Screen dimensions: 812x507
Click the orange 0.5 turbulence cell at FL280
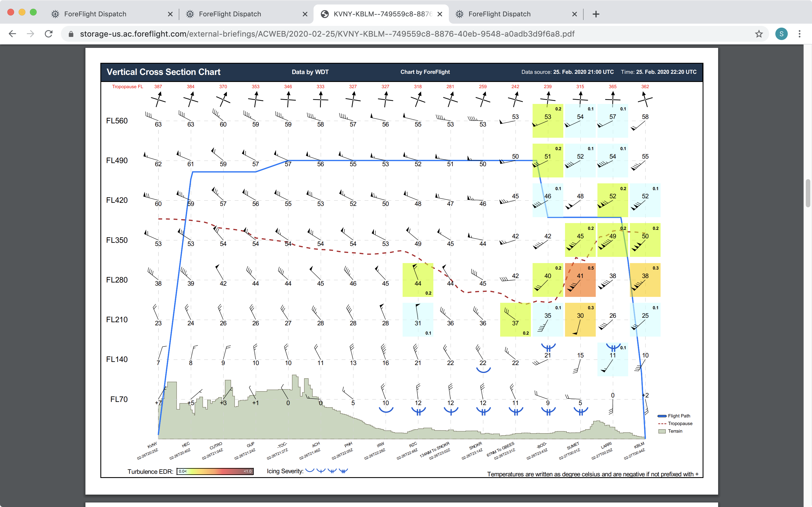click(580, 280)
